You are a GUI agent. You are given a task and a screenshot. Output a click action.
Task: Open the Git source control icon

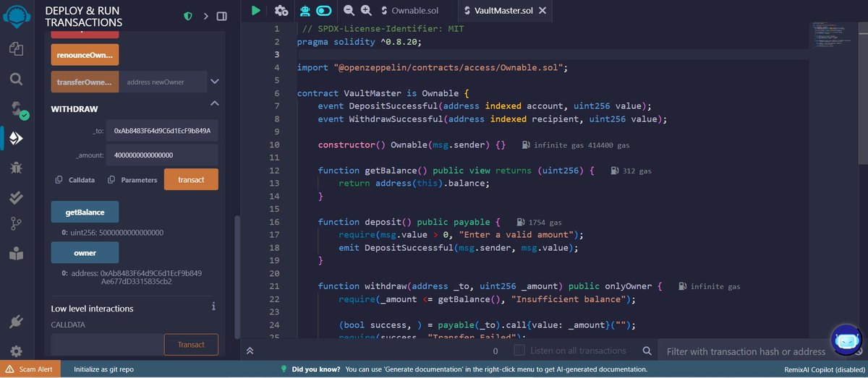(16, 225)
